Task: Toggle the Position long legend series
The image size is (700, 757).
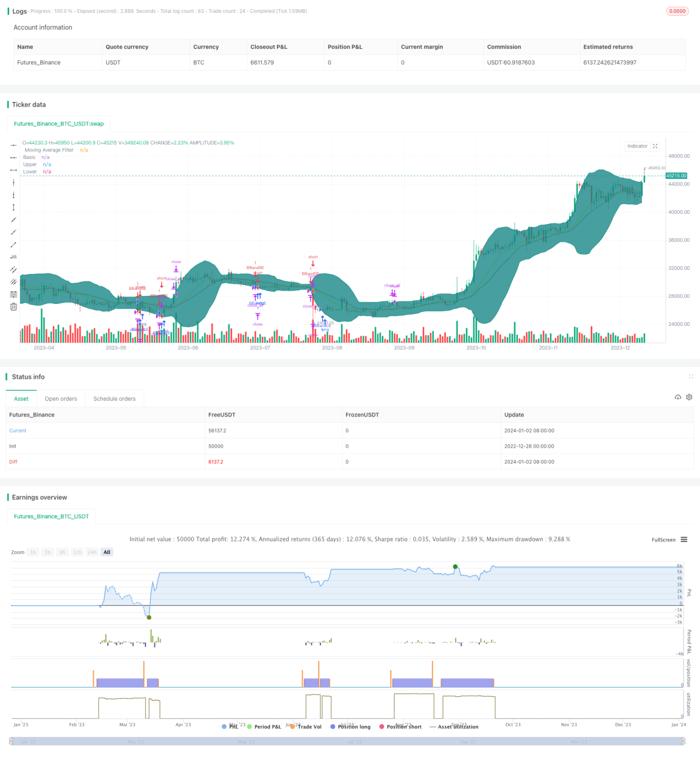Action: coord(351,727)
